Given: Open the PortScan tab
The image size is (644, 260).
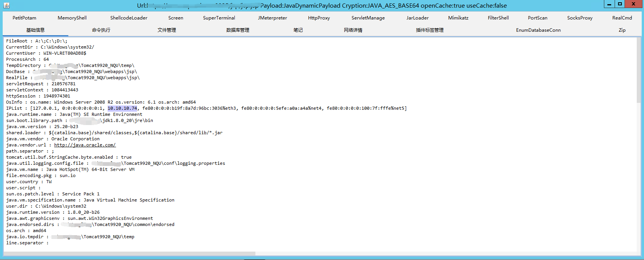Looking at the screenshot, I should 537,18.
